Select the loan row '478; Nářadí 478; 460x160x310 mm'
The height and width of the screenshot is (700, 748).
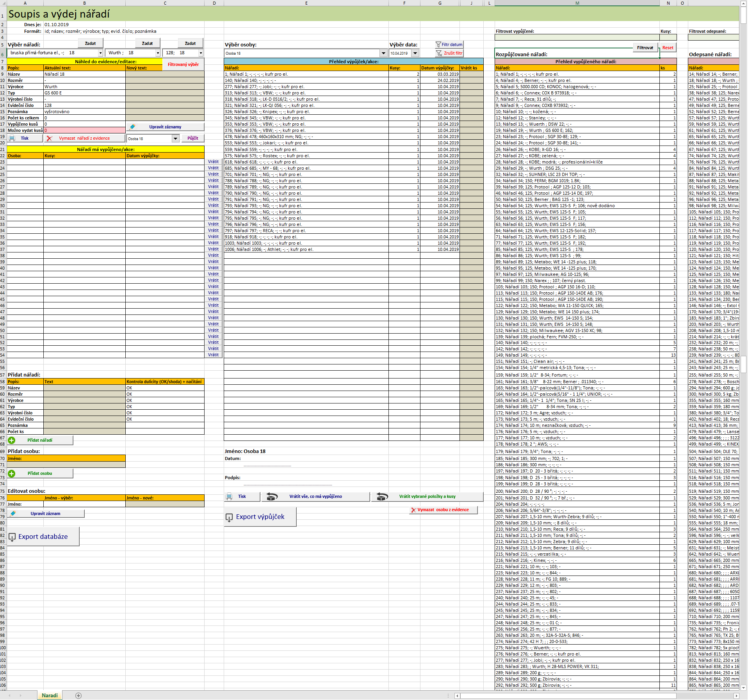coord(307,137)
